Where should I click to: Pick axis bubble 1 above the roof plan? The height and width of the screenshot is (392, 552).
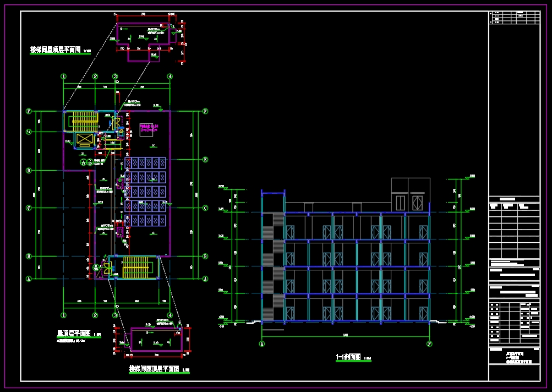63,77
